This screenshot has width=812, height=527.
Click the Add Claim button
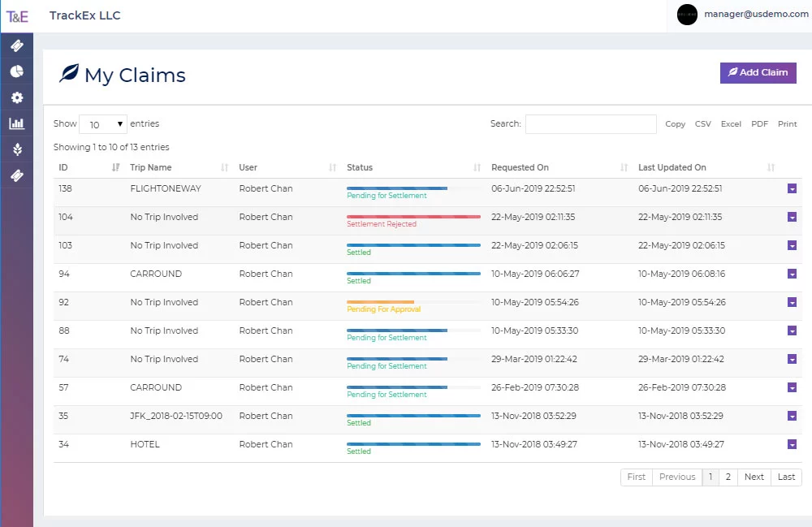(x=758, y=73)
